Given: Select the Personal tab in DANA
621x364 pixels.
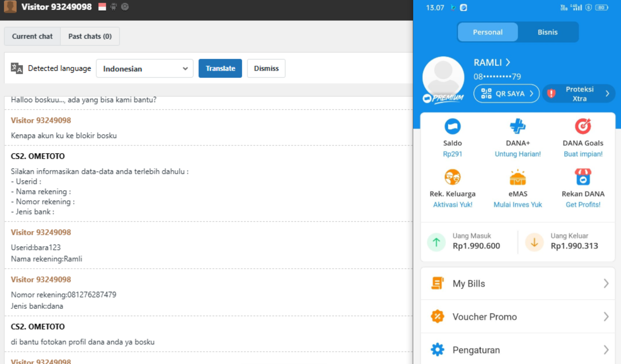Looking at the screenshot, I should [x=487, y=32].
